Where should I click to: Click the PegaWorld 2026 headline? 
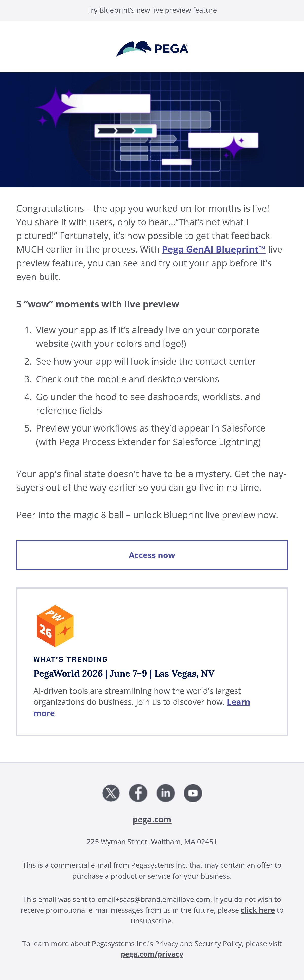pyautogui.click(x=124, y=673)
